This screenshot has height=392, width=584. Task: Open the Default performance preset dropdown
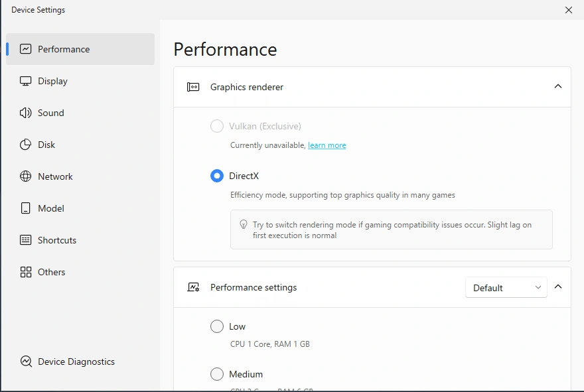coord(506,288)
